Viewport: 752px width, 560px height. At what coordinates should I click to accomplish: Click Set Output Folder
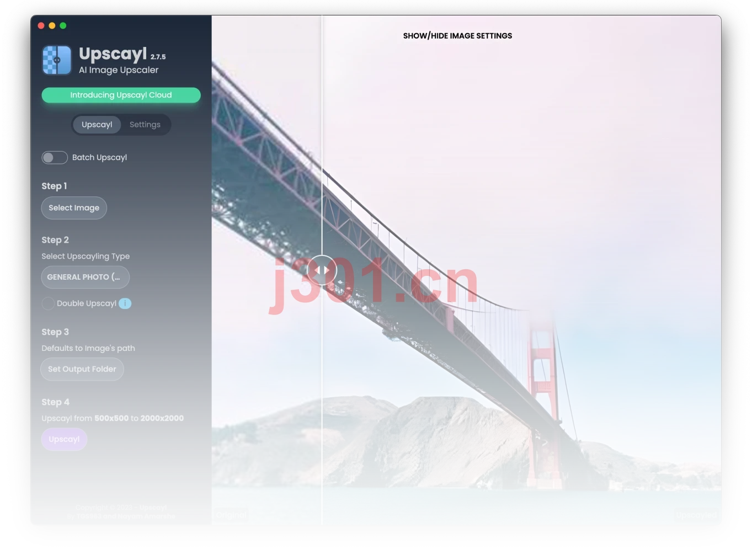pyautogui.click(x=82, y=369)
